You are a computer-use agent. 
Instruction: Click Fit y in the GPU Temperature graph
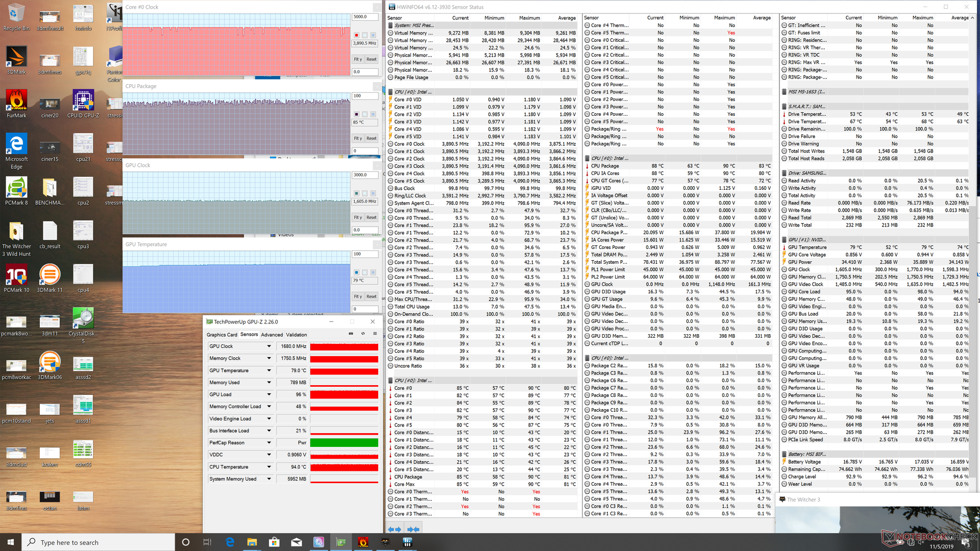pos(358,296)
